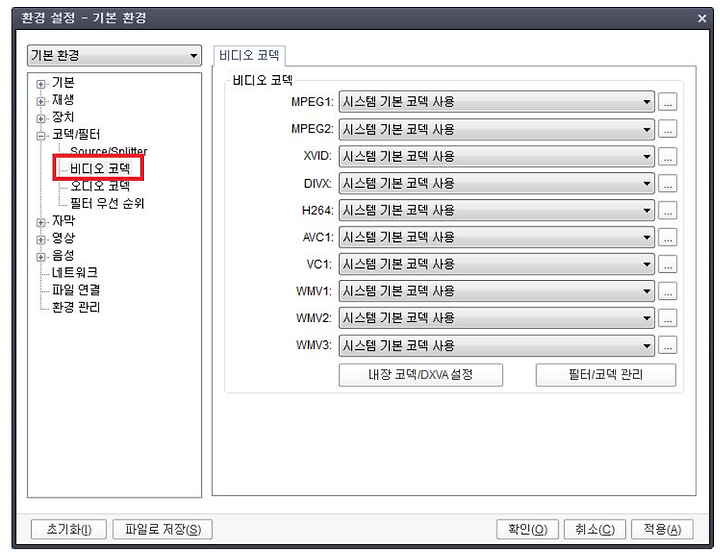
Task: Confirm with 확인(O) button
Action: pos(528,530)
